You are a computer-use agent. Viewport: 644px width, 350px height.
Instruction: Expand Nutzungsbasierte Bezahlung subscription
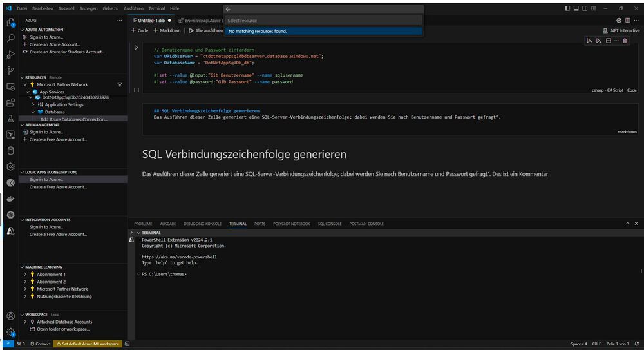pos(25,297)
